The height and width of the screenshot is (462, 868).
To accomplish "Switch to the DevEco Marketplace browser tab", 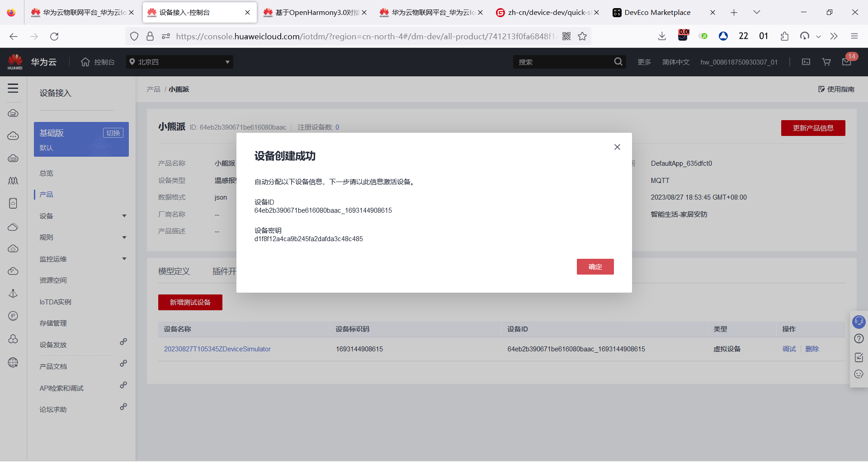I will pos(656,12).
